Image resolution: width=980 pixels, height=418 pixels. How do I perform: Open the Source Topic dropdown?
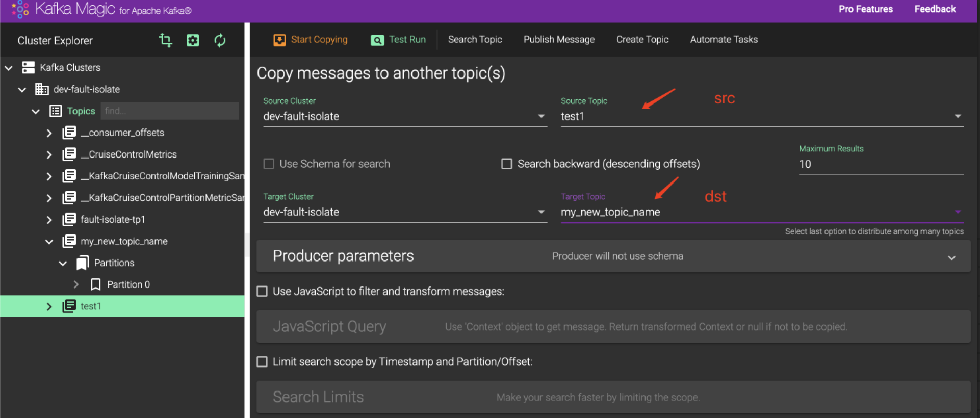(958, 116)
